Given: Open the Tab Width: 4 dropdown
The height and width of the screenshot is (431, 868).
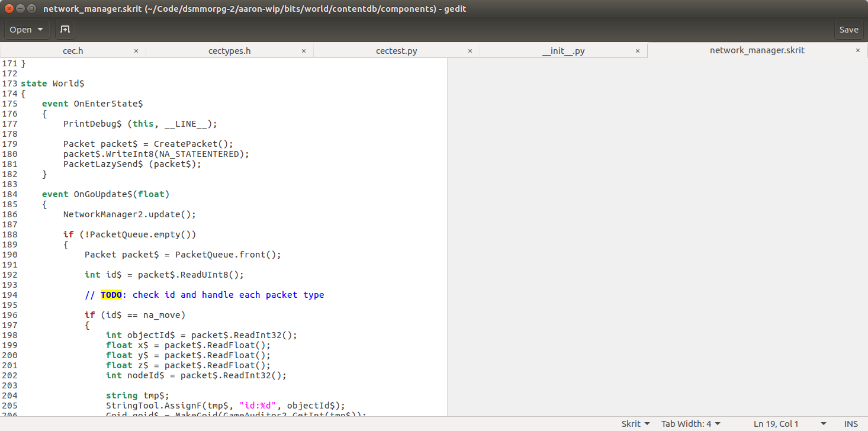Looking at the screenshot, I should 691,424.
